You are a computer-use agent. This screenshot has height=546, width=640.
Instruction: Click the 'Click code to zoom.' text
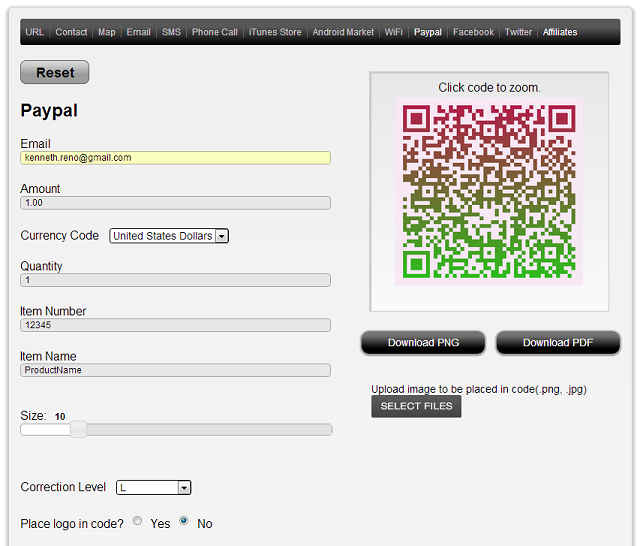[489, 87]
